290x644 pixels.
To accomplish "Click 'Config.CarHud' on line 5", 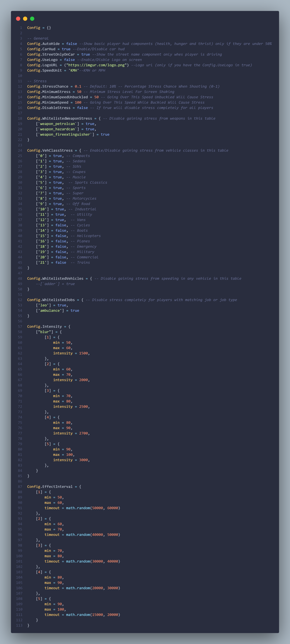I will click(x=41, y=49).
